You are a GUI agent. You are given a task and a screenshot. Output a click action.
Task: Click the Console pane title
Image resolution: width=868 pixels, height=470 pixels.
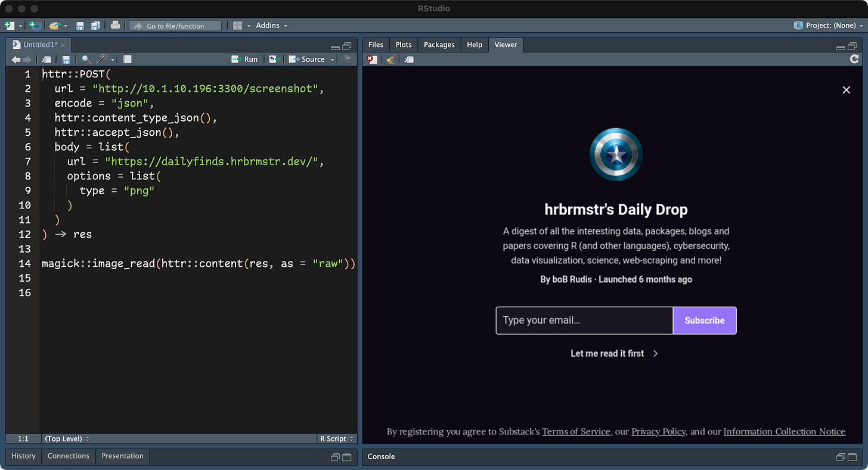382,457
